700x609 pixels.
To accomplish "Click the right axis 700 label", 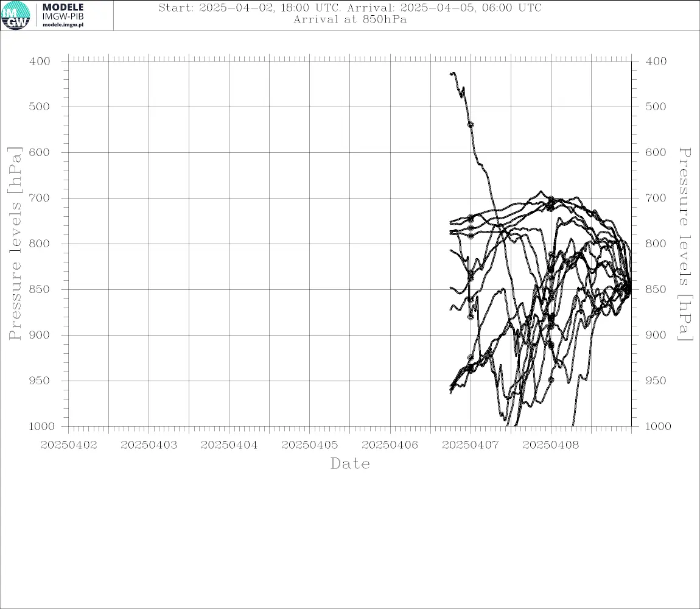I will tap(656, 197).
